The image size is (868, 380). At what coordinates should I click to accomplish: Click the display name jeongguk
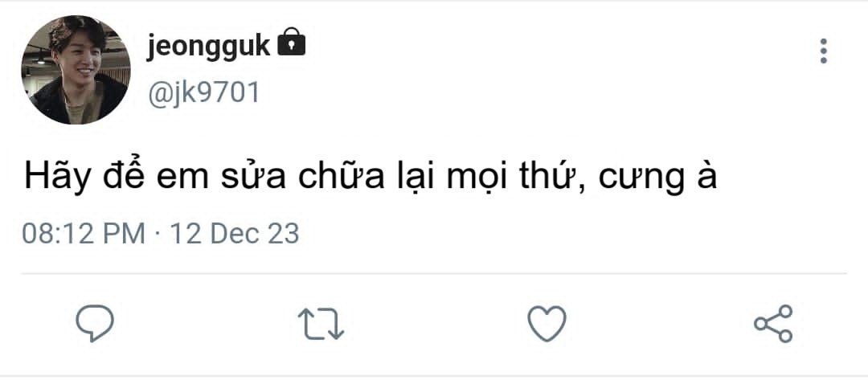click(x=208, y=47)
